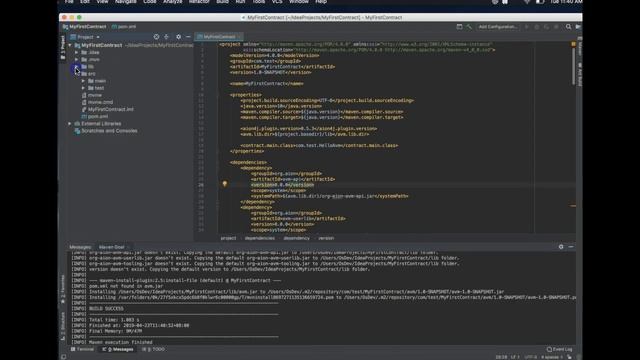Open the Structure vertical tool window tab
The width and height of the screenshot is (640, 360).
click(x=62, y=327)
